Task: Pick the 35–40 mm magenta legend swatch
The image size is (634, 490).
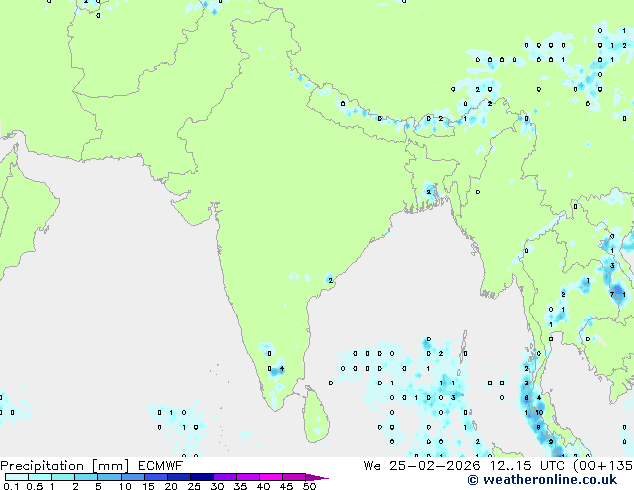Action: coord(247,477)
